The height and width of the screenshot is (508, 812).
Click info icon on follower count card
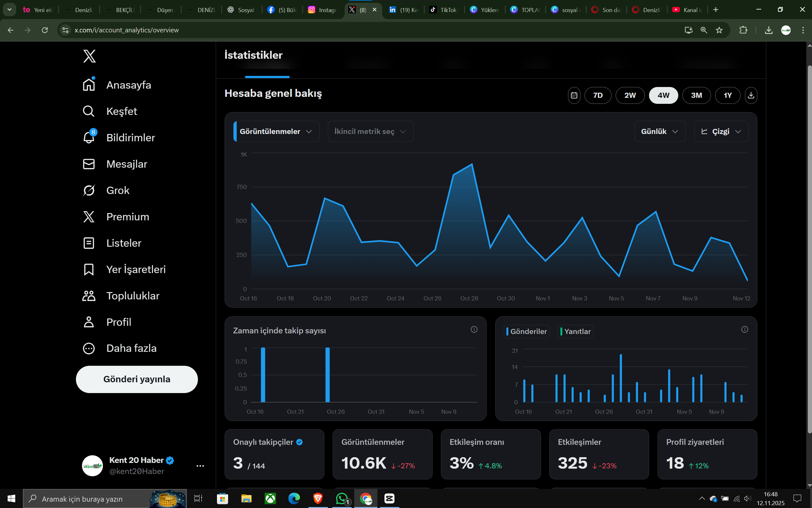point(474,329)
